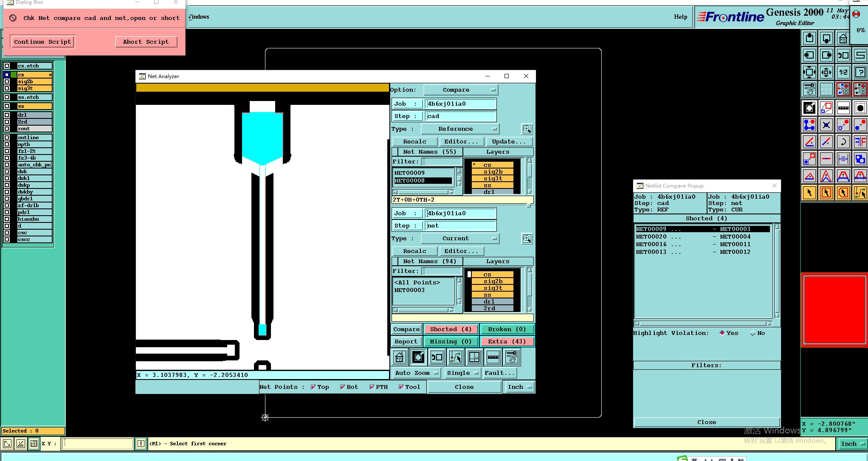
Task: Click the 1:2 zoom ratio icon in right toolbar
Action: coord(843,72)
